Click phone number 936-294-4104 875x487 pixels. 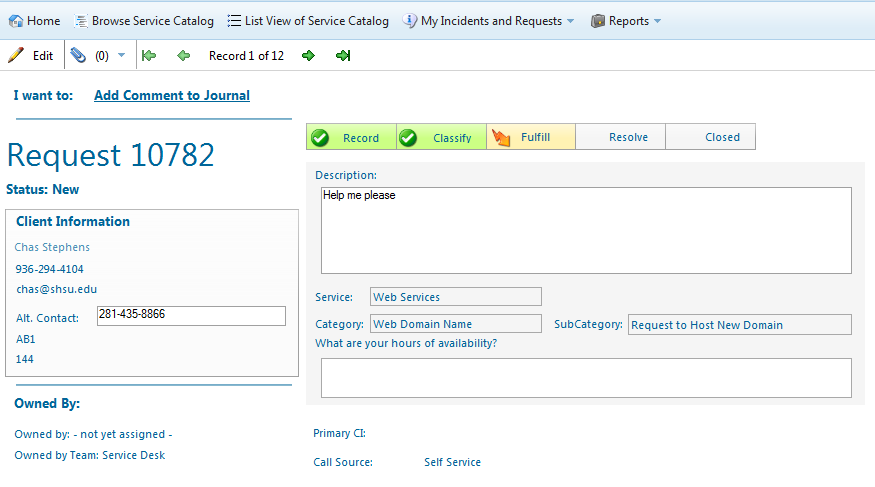click(x=50, y=269)
